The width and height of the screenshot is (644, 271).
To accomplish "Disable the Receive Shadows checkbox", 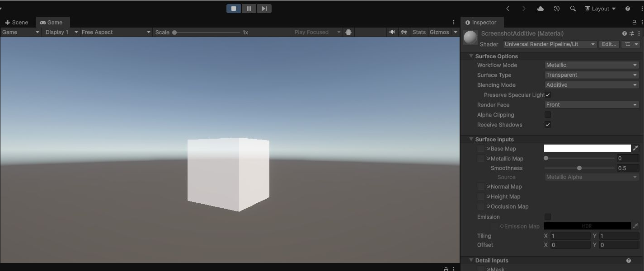I will tap(548, 125).
